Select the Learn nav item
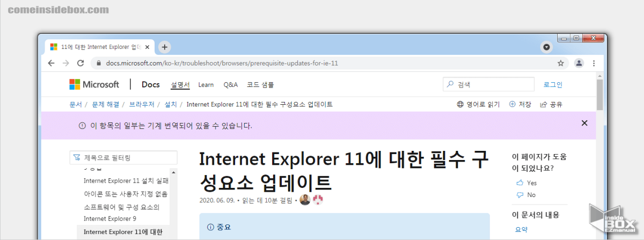 pyautogui.click(x=206, y=85)
